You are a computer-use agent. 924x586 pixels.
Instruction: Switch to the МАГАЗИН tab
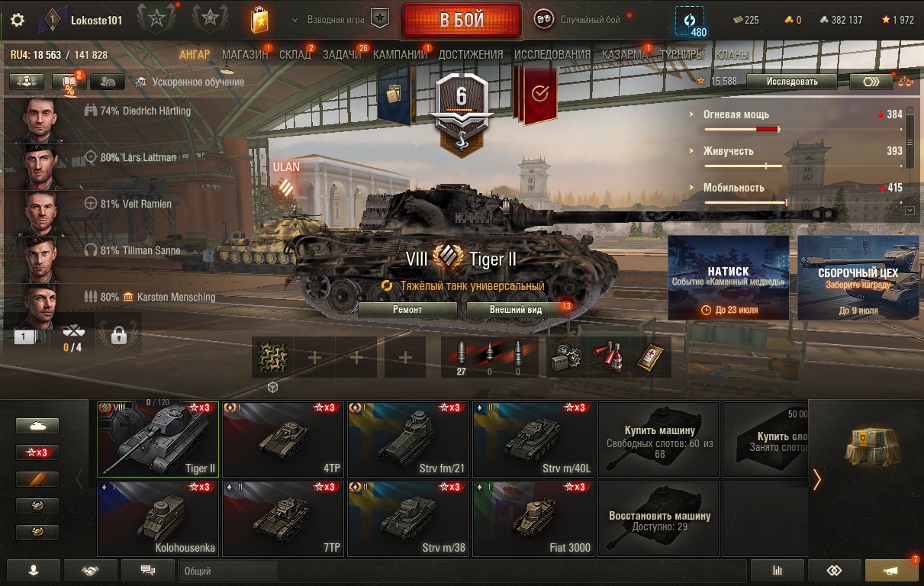(x=245, y=55)
